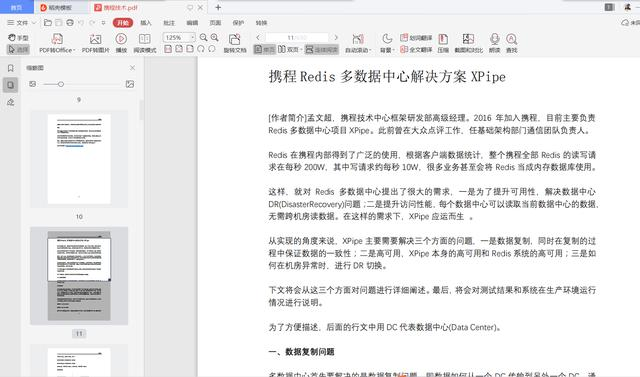Screen dimensions: 640x377
Task: Switch to the 批注 annotation tab
Action: point(169,23)
